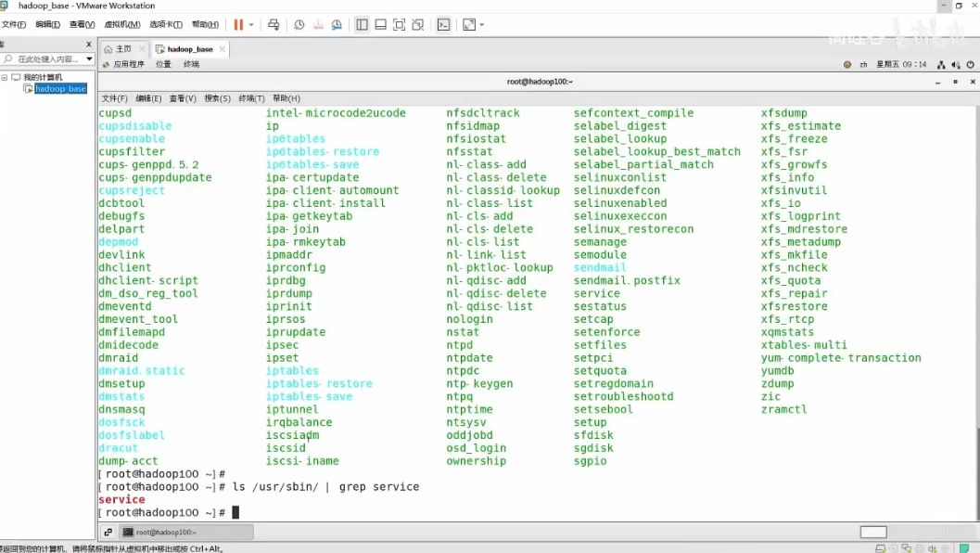Screen dimensions: 980x553
Task: Open the power options dropdown arrow beside pause
Action: 251,25
